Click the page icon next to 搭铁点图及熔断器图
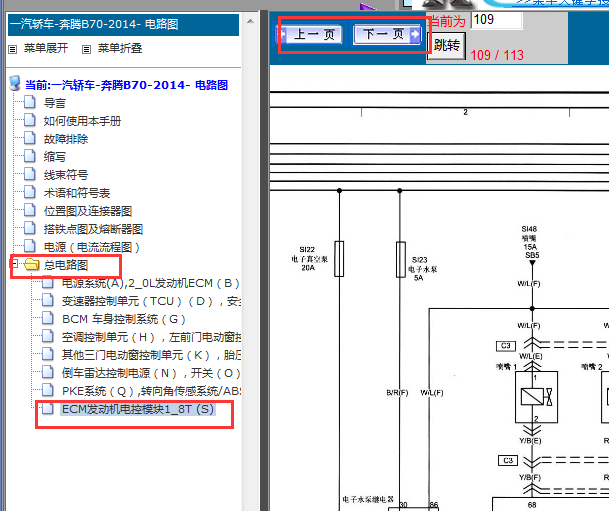The height and width of the screenshot is (511, 609). coord(30,228)
